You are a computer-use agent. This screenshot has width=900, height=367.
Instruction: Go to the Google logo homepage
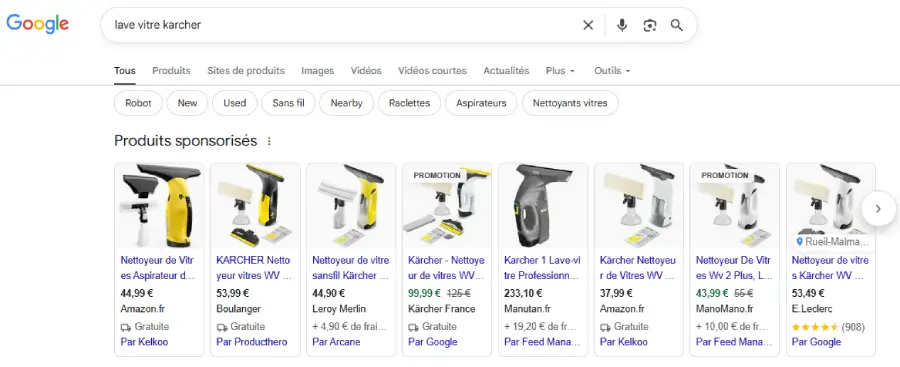[38, 24]
